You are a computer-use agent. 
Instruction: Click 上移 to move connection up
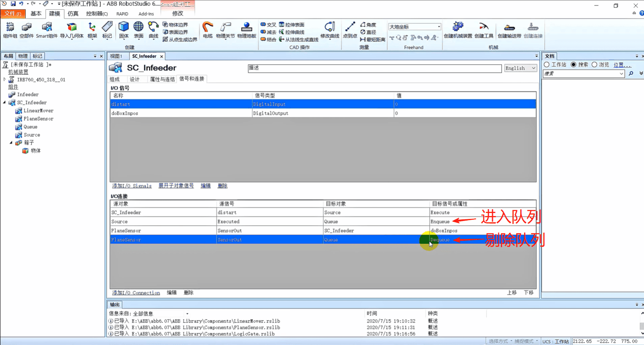point(512,293)
